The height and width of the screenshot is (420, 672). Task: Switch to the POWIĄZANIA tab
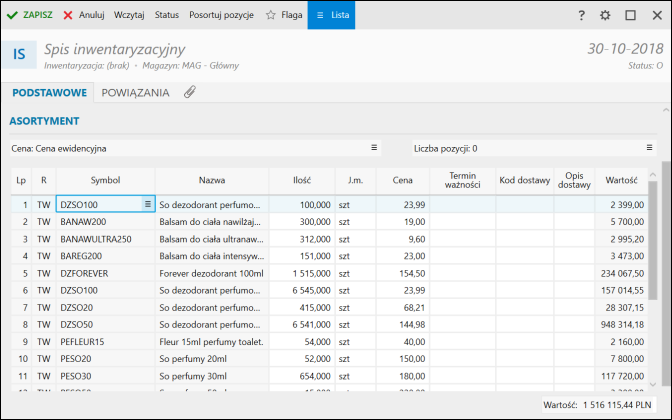coord(135,92)
